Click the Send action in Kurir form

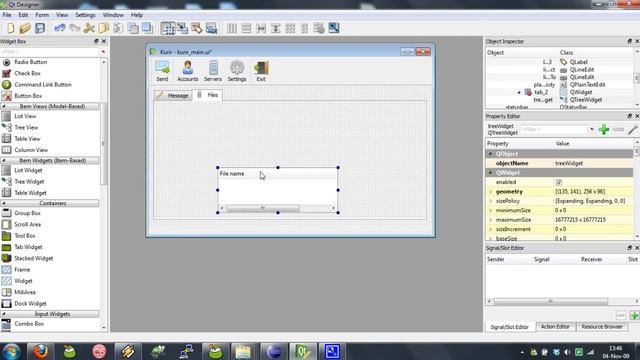[162, 71]
